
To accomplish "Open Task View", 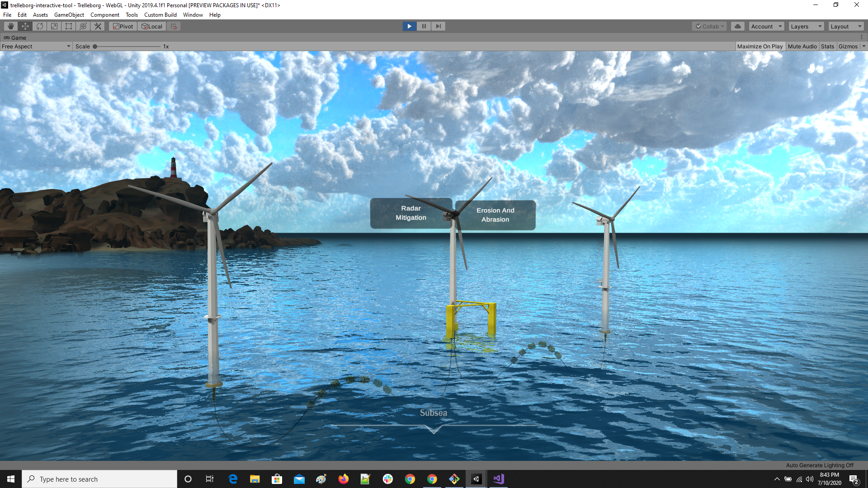I will point(210,479).
